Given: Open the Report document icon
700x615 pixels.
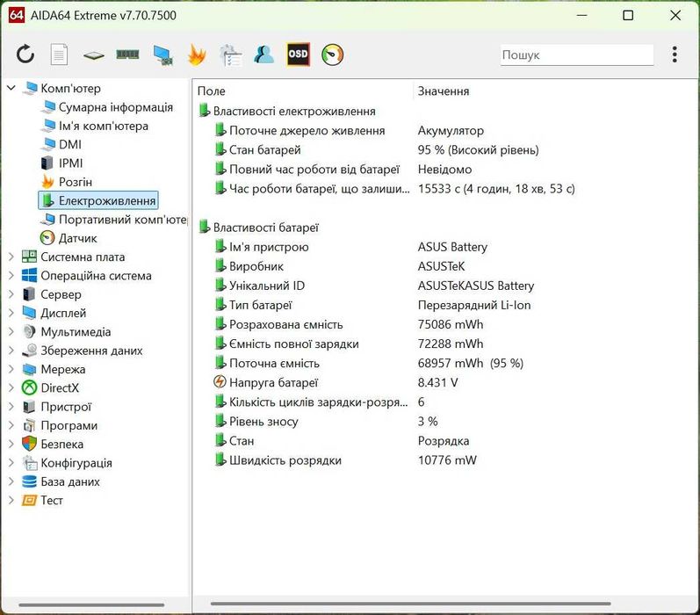Looking at the screenshot, I should 59,54.
